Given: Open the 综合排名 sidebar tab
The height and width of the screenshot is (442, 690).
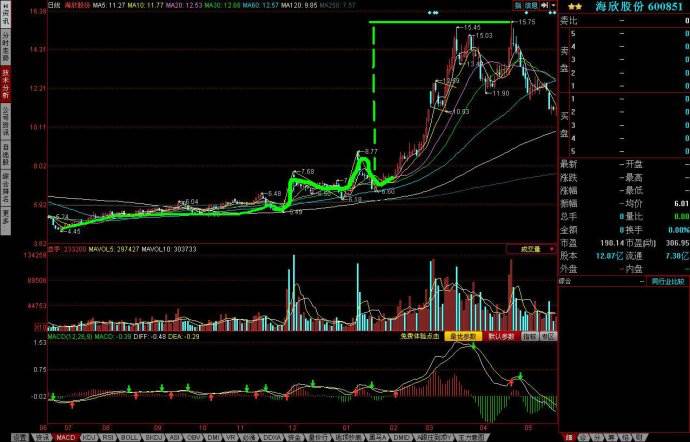Looking at the screenshot, I should 5,188.
